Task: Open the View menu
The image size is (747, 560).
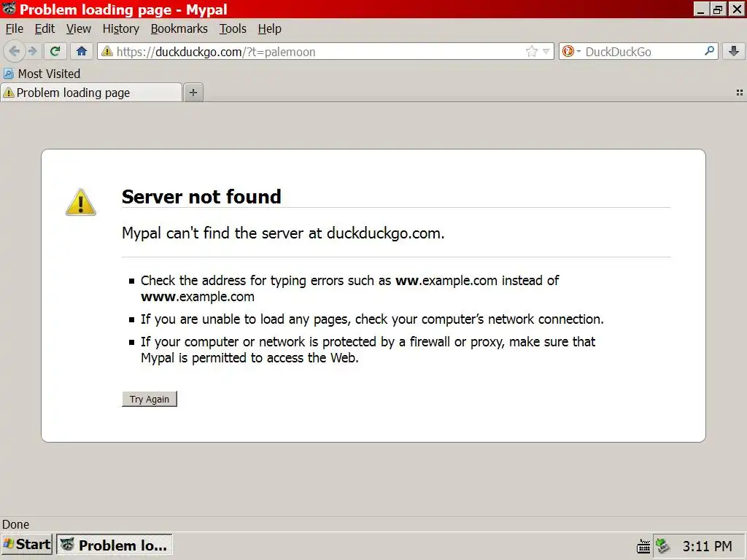Action: point(79,28)
